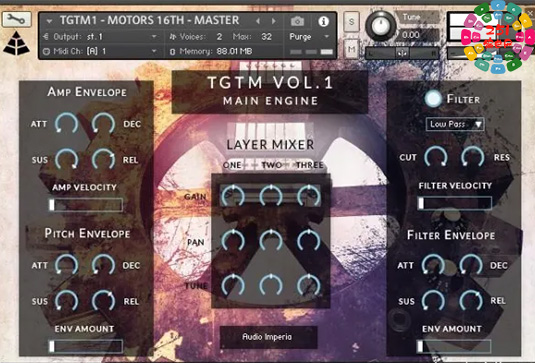The height and width of the screenshot is (363, 535).
Task: Open snapshot view with camera icon
Action: click(297, 21)
